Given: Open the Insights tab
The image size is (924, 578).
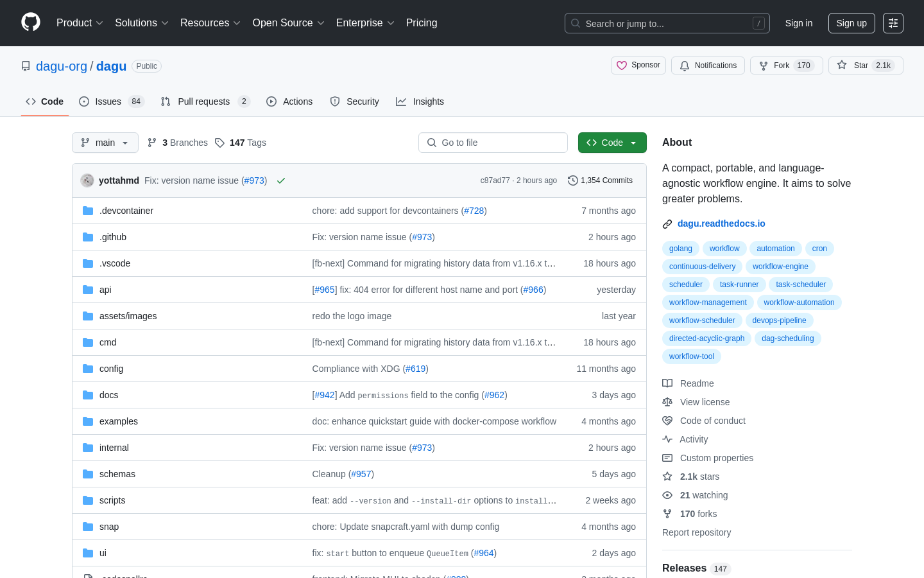Looking at the screenshot, I should pyautogui.click(x=420, y=101).
